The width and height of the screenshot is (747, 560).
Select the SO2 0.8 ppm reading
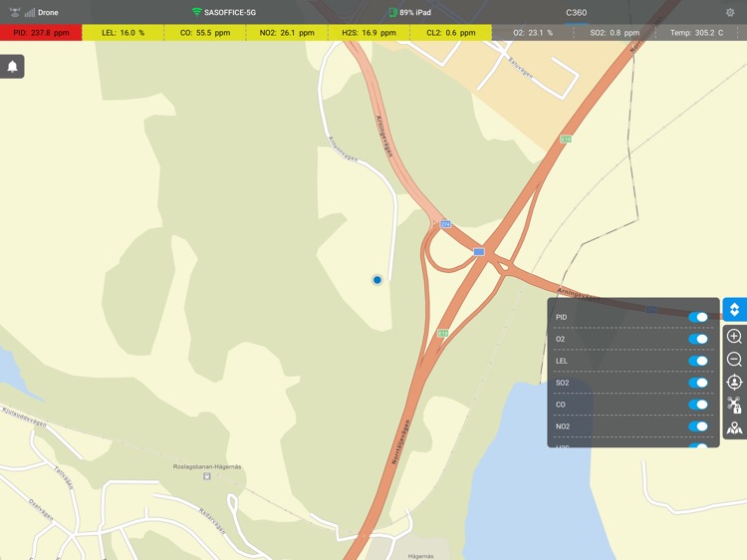click(615, 33)
